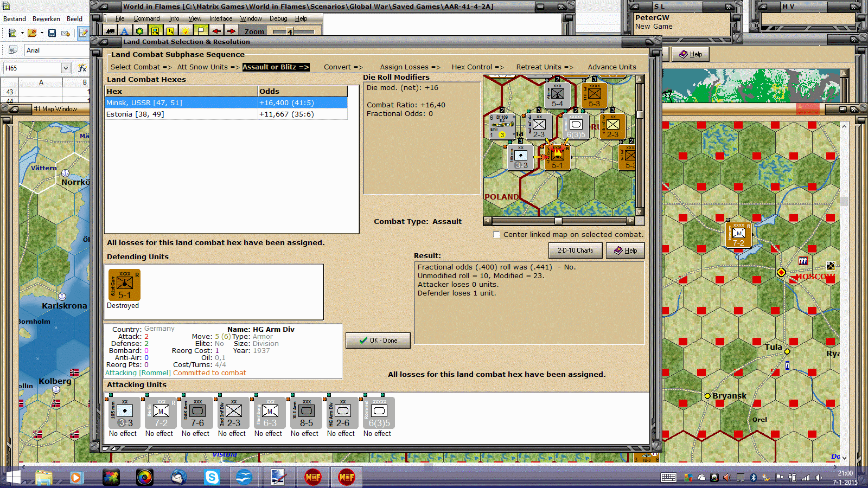Open the Command menu
The height and width of the screenshot is (488, 868).
click(147, 18)
